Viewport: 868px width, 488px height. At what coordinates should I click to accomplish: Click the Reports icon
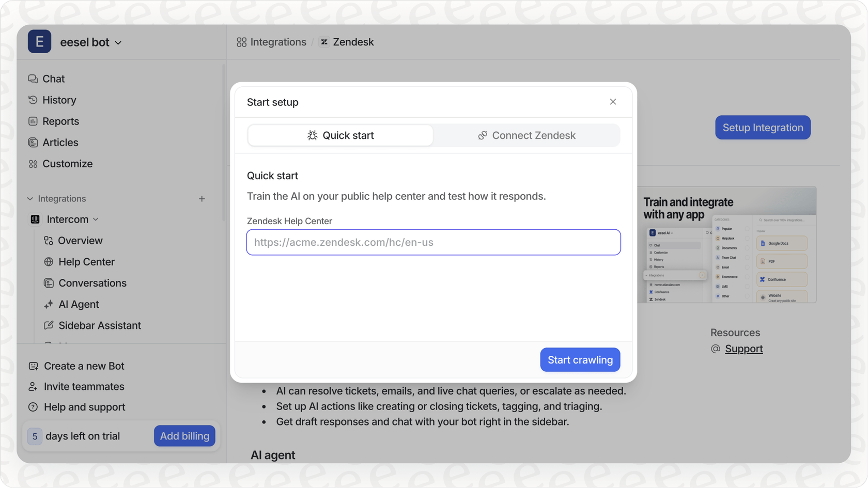tap(33, 121)
